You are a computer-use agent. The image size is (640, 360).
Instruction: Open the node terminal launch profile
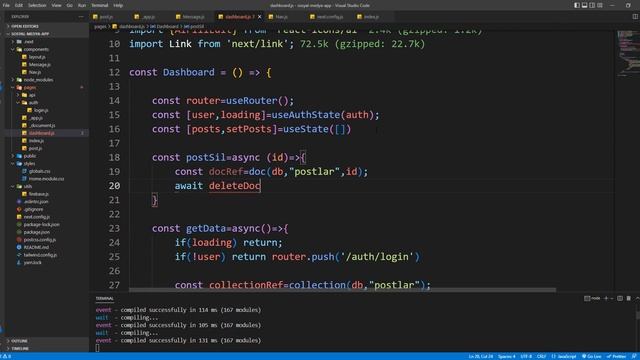point(592,299)
